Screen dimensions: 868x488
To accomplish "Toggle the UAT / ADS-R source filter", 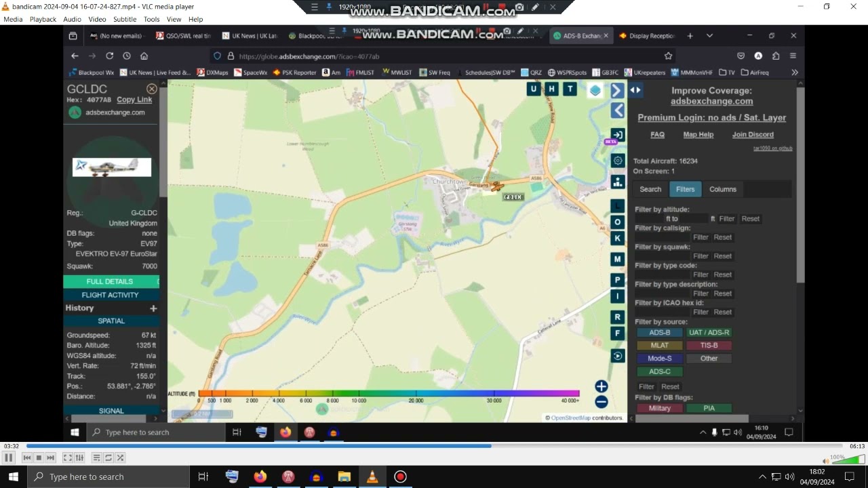I will click(x=709, y=332).
